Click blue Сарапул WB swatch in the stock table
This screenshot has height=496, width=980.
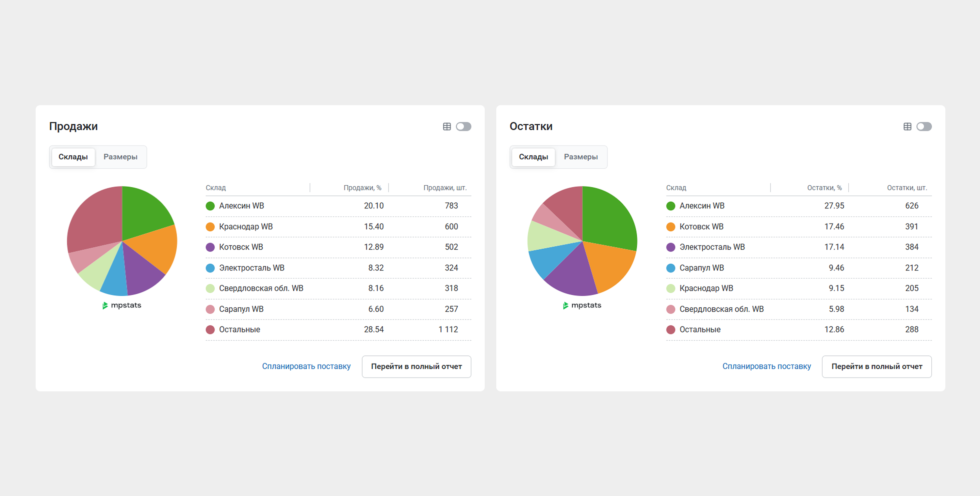pyautogui.click(x=671, y=268)
